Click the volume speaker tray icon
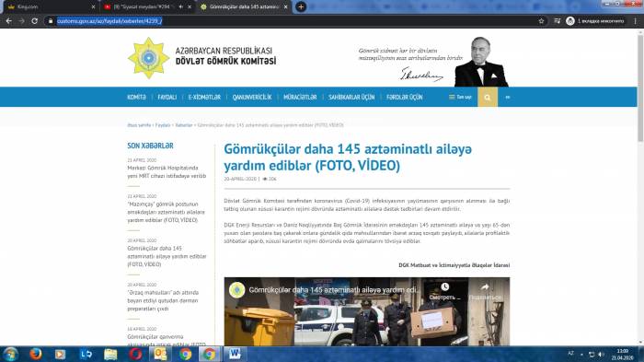 pyautogui.click(x=601, y=355)
